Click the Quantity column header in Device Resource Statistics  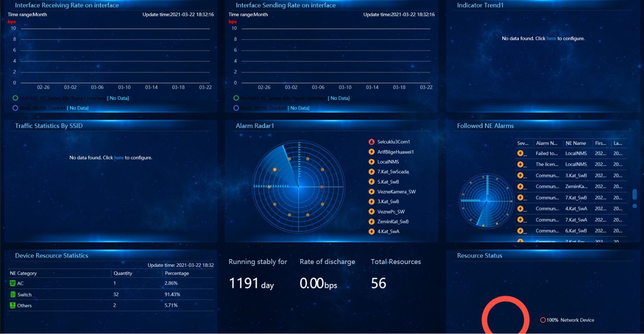click(x=123, y=273)
